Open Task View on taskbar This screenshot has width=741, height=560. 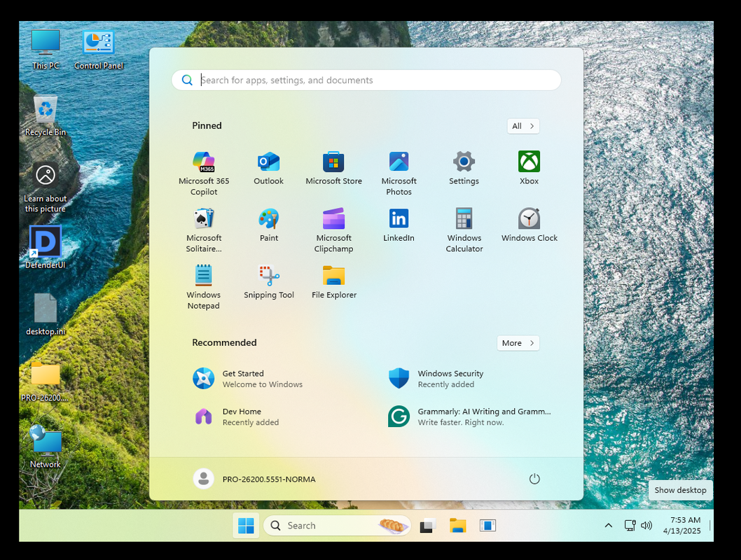click(428, 526)
